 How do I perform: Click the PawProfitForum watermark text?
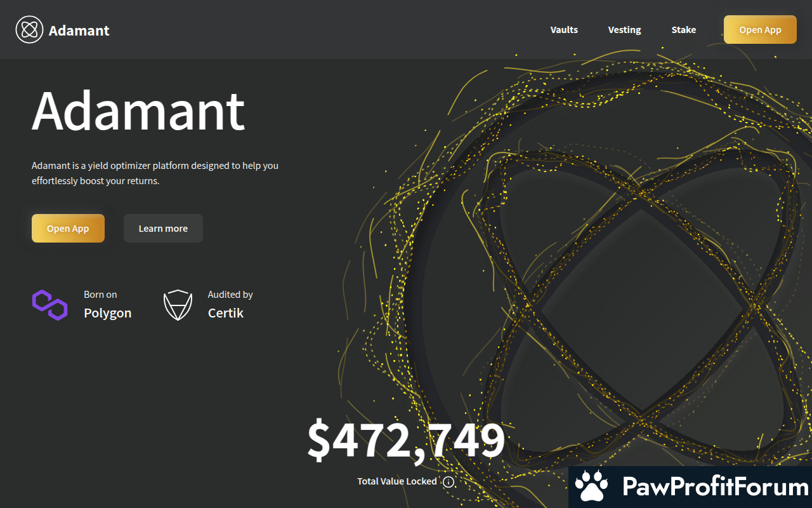click(715, 487)
